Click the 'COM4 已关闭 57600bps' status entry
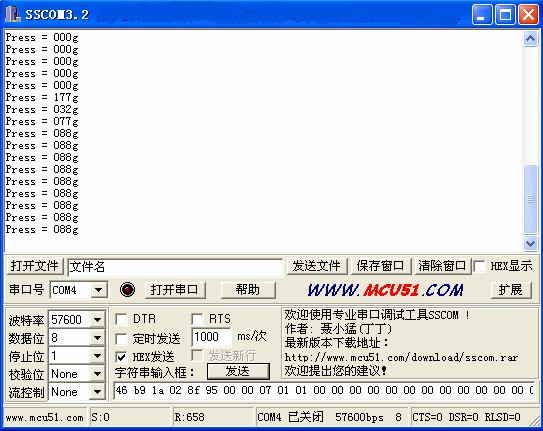The image size is (543, 431). (x=332, y=417)
